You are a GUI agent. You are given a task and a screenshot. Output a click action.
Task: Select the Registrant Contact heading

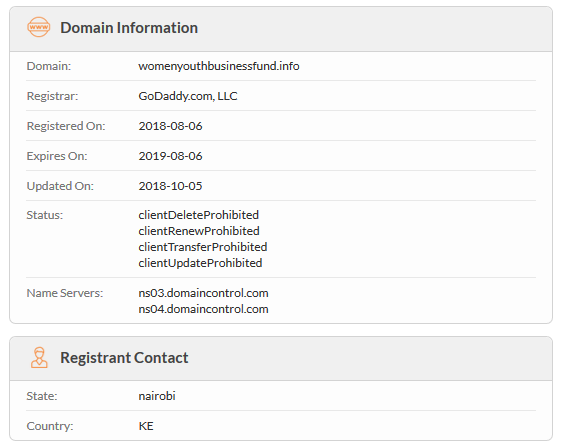(124, 358)
